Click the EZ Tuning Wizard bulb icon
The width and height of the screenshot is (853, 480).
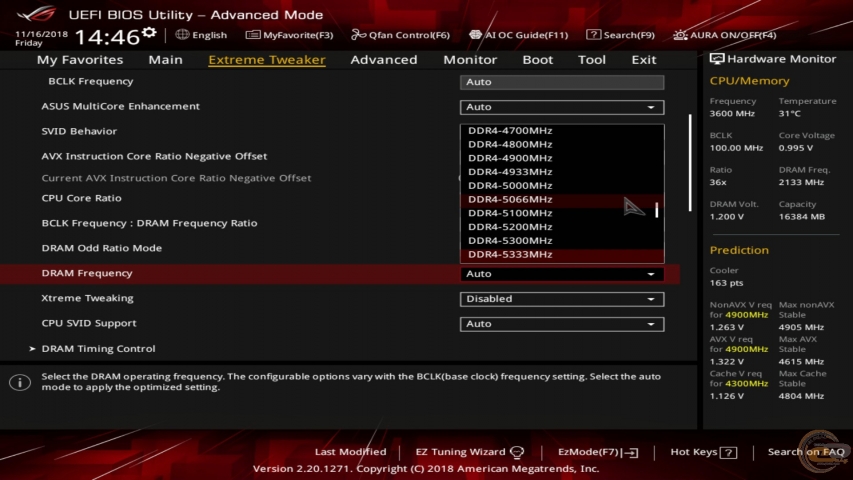[x=517, y=452]
